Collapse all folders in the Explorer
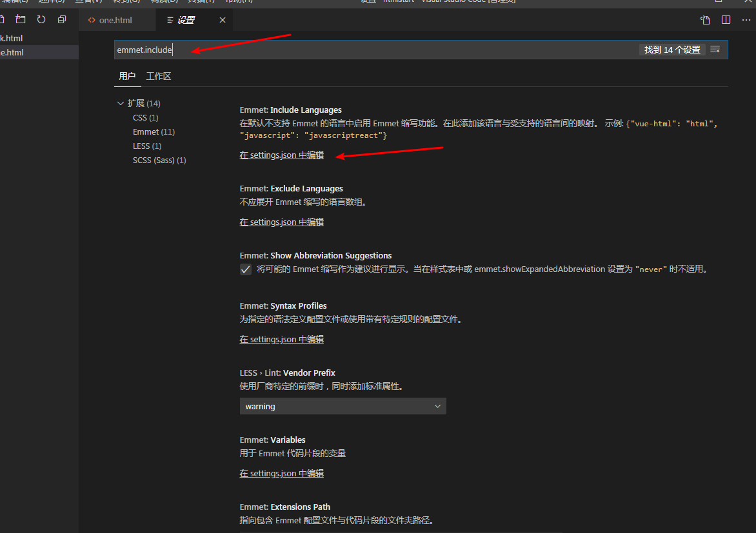Image resolution: width=756 pixels, height=533 pixels. pos(61,19)
